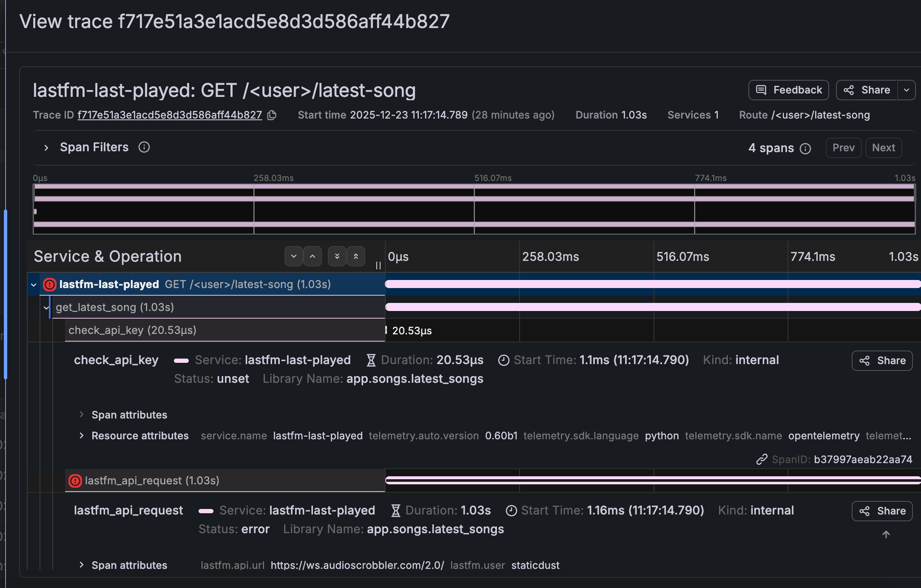The height and width of the screenshot is (588, 921).
Task: Click info icon next to 4 spans
Action: point(805,148)
